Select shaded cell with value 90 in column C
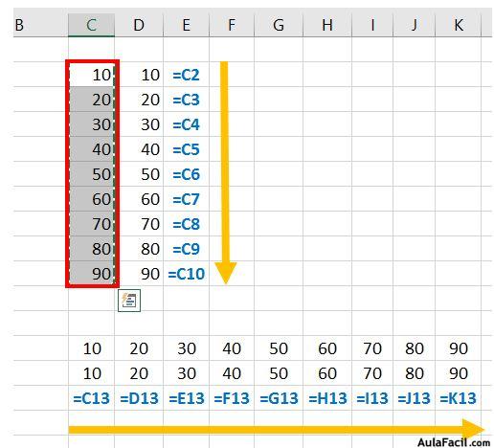The width and height of the screenshot is (494, 448). pyautogui.click(x=91, y=274)
